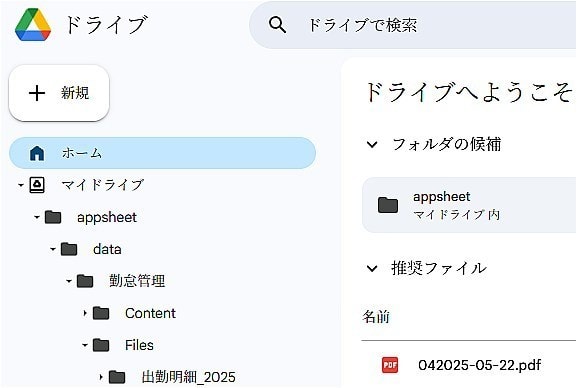Collapse the フォルダの候補 section
This screenshot has height=388, width=577.
click(x=372, y=144)
